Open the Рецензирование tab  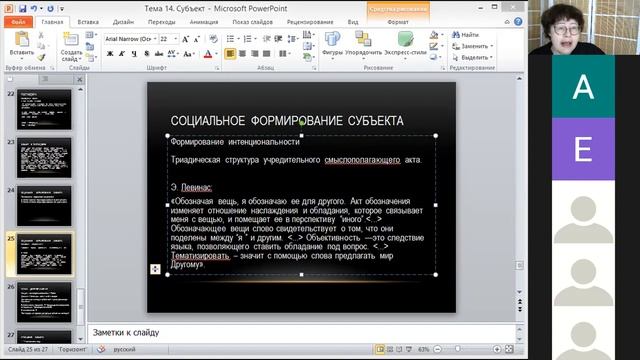click(x=310, y=22)
